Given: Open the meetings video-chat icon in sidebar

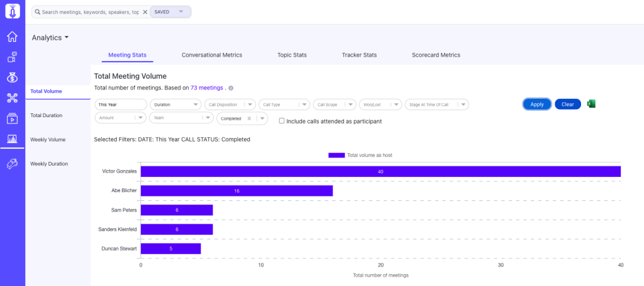Looking at the screenshot, I should pos(13,57).
